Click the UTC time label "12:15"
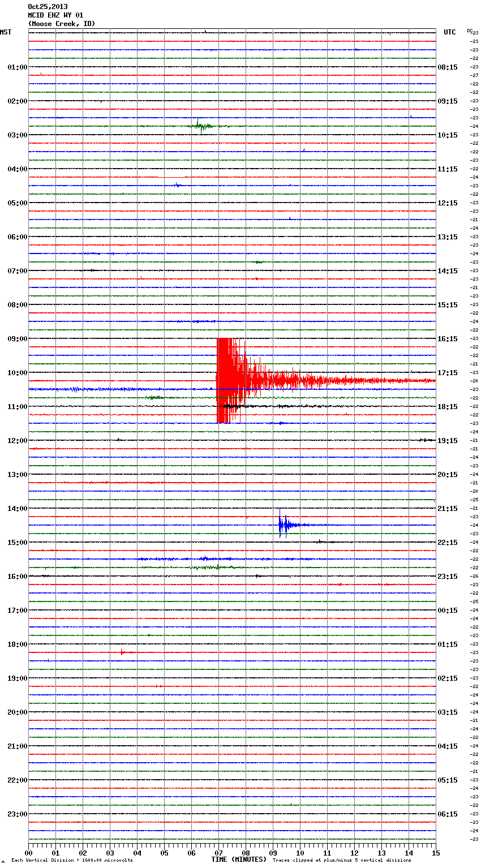This screenshot has height=868, width=481. [448, 203]
